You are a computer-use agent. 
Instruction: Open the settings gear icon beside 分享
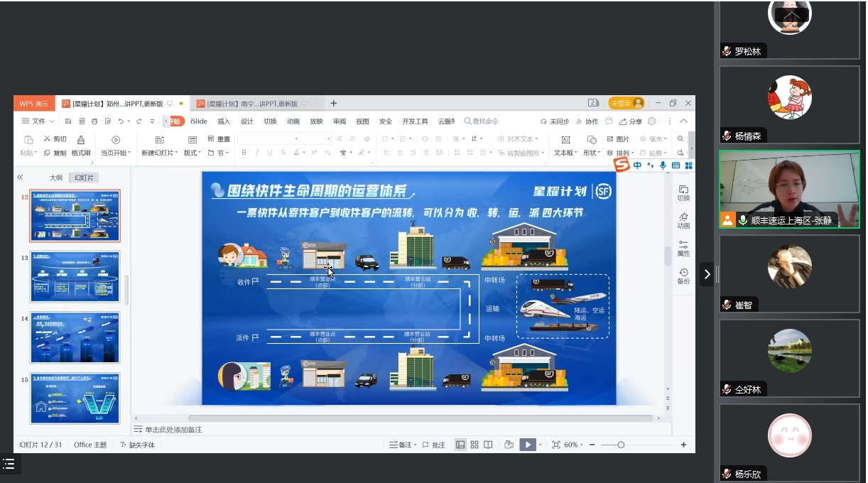coord(651,121)
